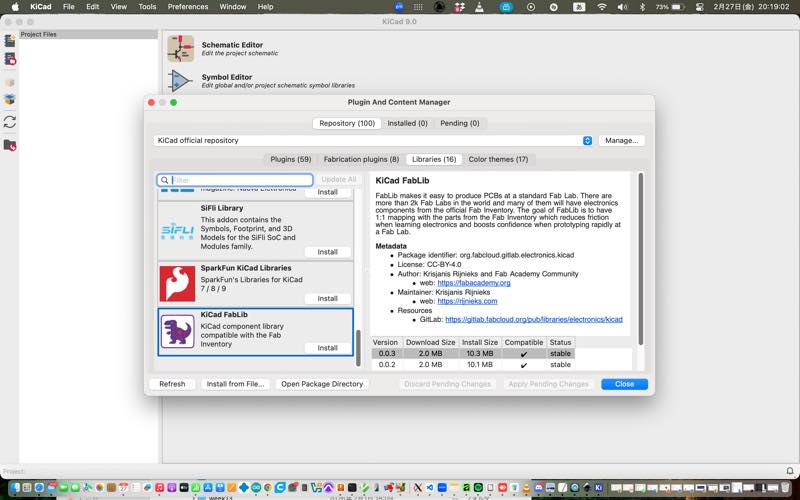Open the Schematic Editor launcher icon

(181, 48)
